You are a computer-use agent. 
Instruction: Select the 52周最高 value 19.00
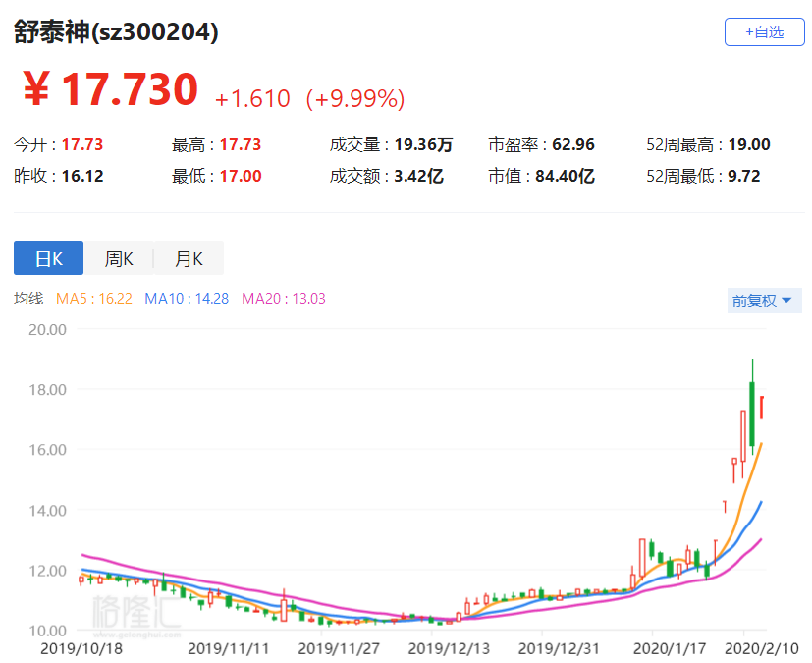[749, 144]
